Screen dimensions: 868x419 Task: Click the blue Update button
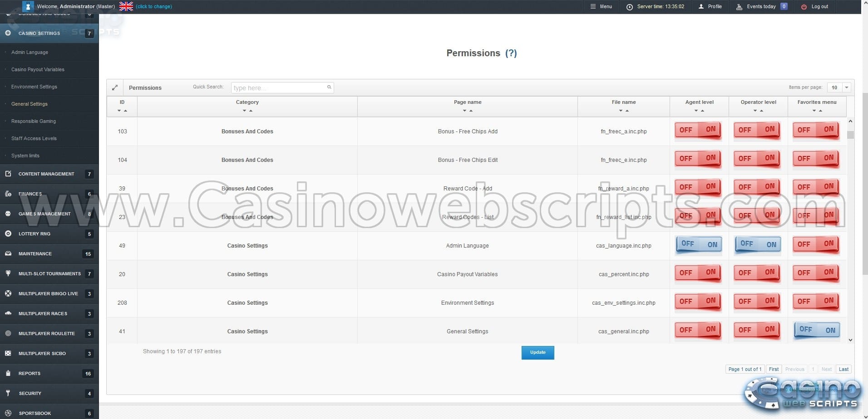(x=538, y=352)
